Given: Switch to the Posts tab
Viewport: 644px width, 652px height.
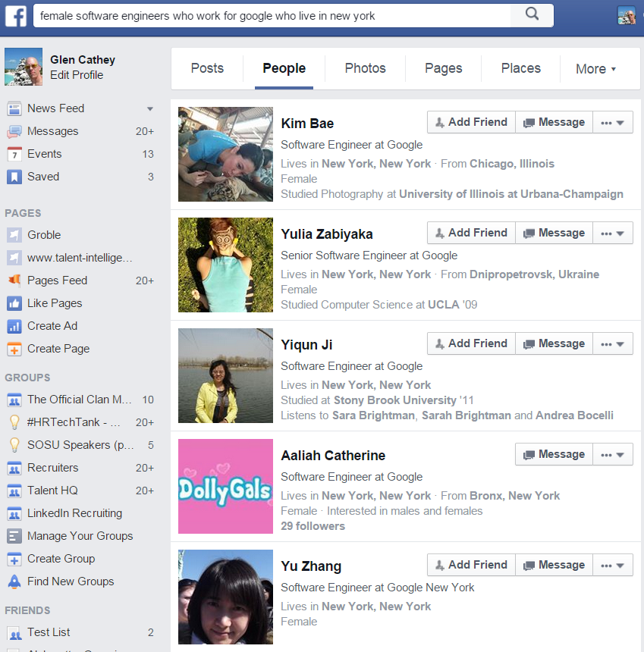Looking at the screenshot, I should point(207,68).
